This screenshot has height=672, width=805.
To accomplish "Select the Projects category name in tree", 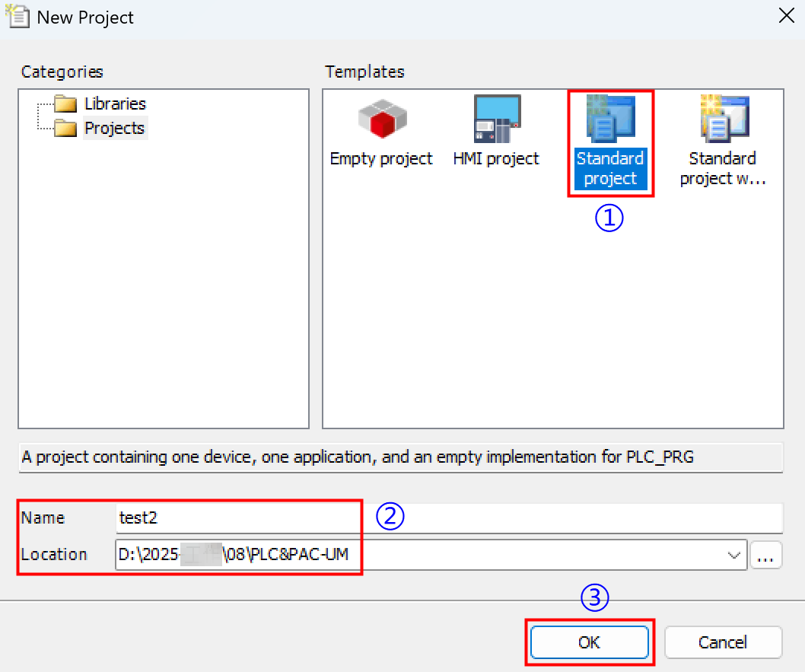I will [115, 129].
